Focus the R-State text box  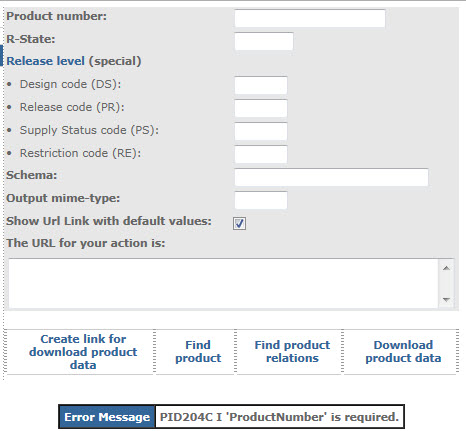pyautogui.click(x=264, y=41)
